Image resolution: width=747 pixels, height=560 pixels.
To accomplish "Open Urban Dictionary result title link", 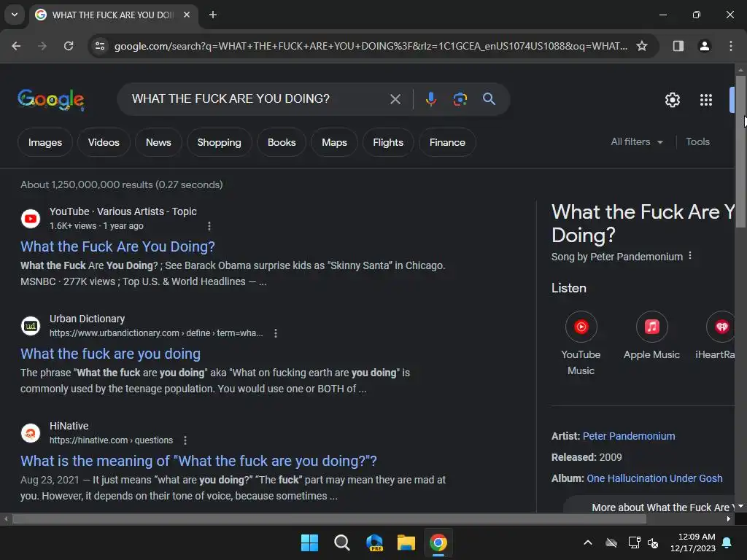I will pos(111,354).
